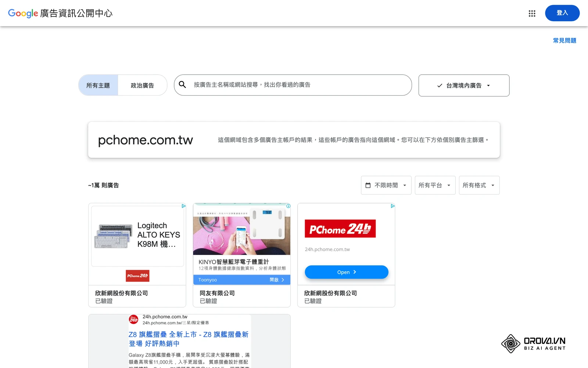Image resolution: width=588 pixels, height=368 pixels.
Task: Click AdChoices icon on PChome 24h ad
Action: [392, 206]
